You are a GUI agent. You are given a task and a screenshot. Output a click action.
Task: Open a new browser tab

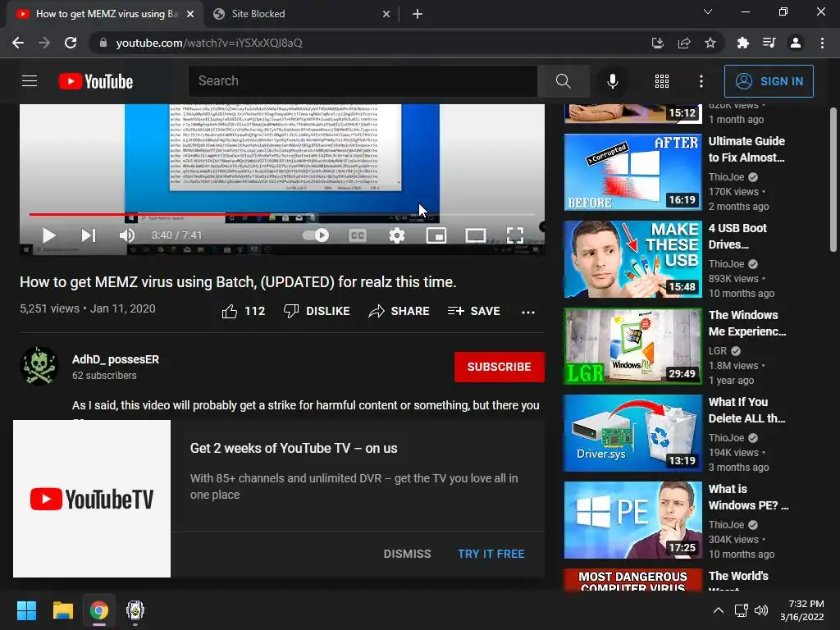point(418,15)
